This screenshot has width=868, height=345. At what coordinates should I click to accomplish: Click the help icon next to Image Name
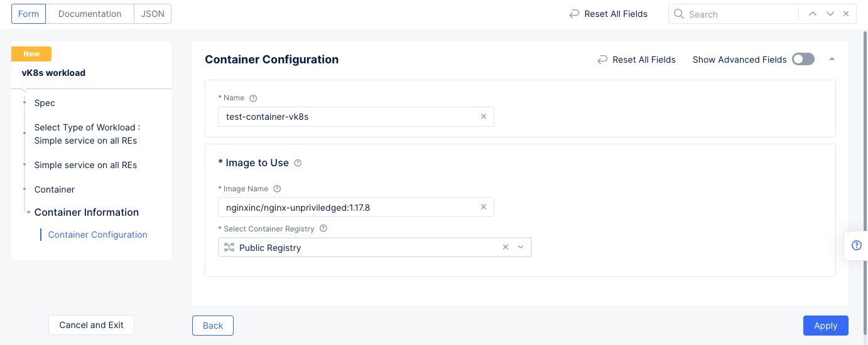click(277, 189)
